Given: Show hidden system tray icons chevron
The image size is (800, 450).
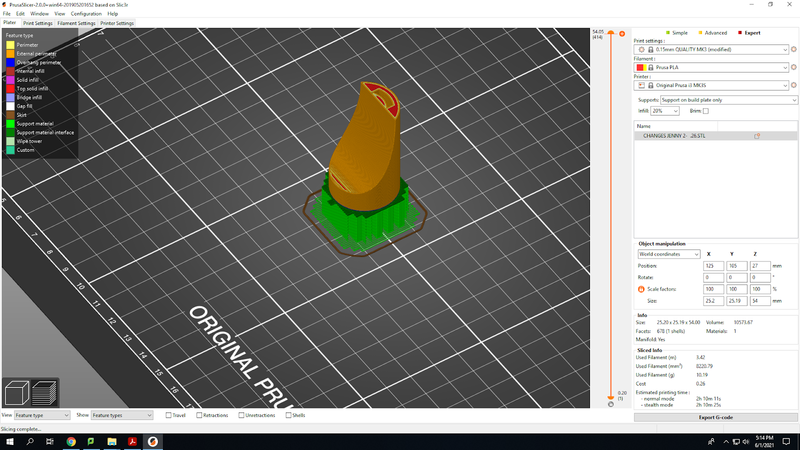Looking at the screenshot, I should (726, 441).
